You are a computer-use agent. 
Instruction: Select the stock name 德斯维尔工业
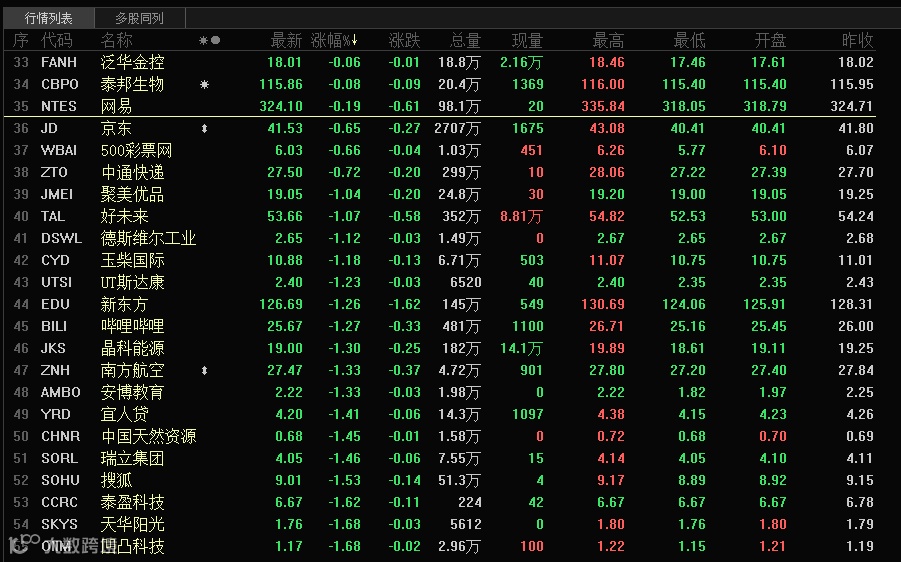click(x=148, y=238)
